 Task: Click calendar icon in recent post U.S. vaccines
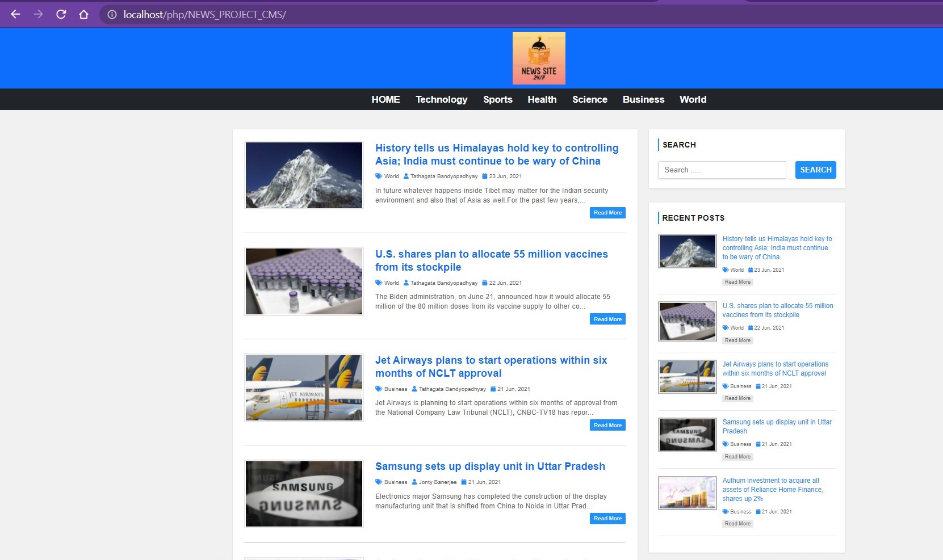751,327
